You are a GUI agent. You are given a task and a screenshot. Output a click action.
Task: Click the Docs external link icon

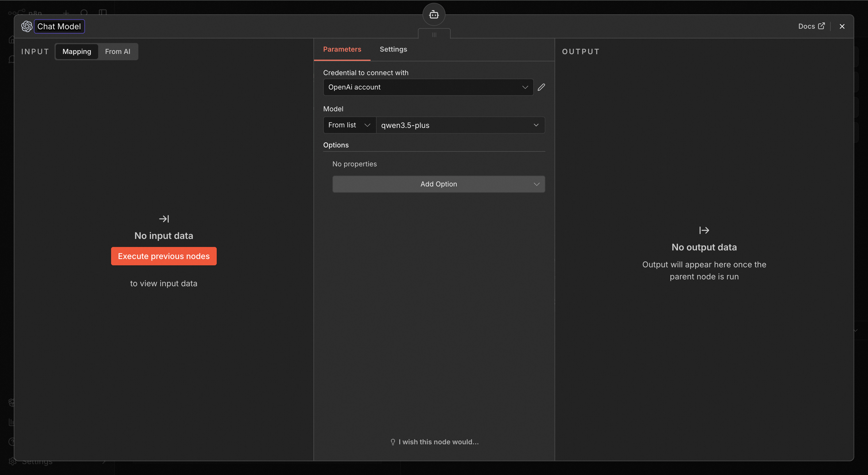[821, 26]
